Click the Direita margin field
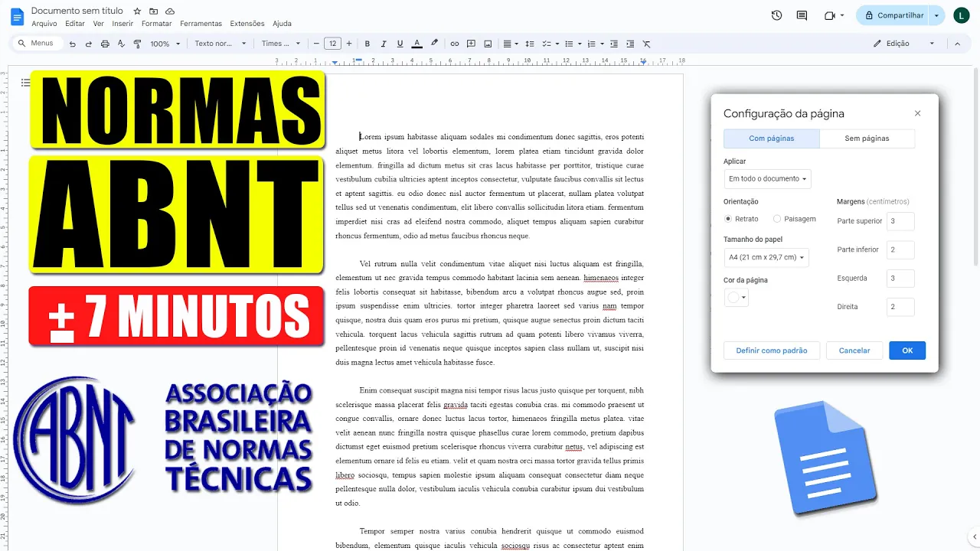The width and height of the screenshot is (980, 551). click(900, 307)
